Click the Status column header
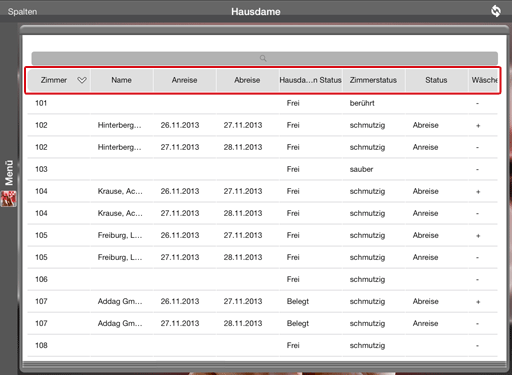This screenshot has height=375, width=512. tap(436, 80)
